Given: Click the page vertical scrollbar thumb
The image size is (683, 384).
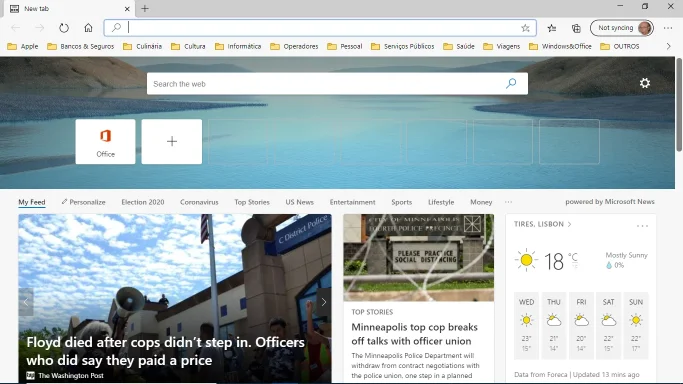Looking at the screenshot, I should click(x=679, y=104).
